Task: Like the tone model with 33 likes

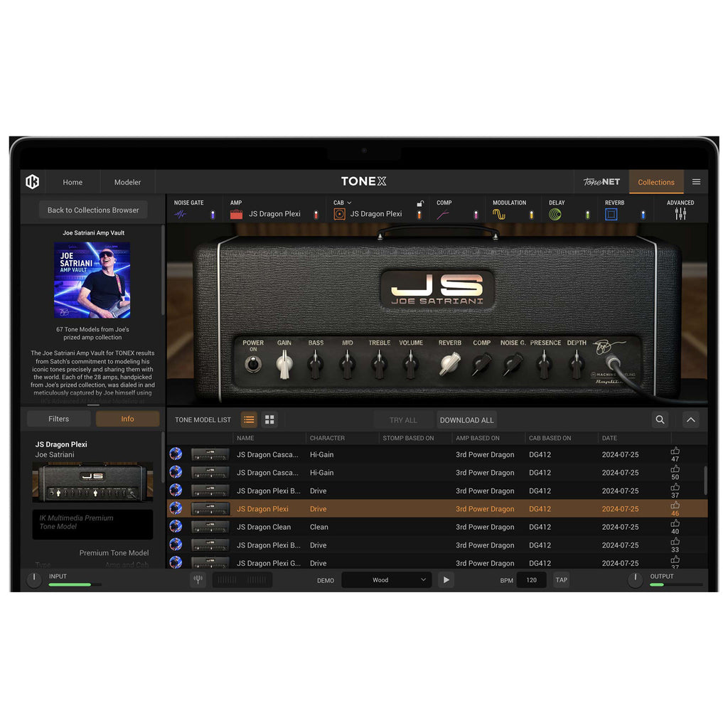Action: pyautogui.click(x=675, y=541)
